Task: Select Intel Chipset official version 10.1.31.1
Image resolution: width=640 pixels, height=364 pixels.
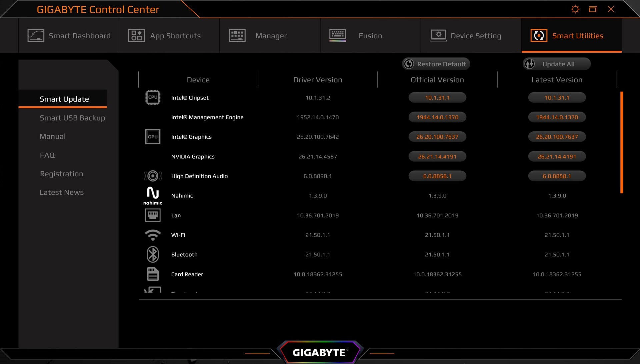Action: pyautogui.click(x=437, y=98)
